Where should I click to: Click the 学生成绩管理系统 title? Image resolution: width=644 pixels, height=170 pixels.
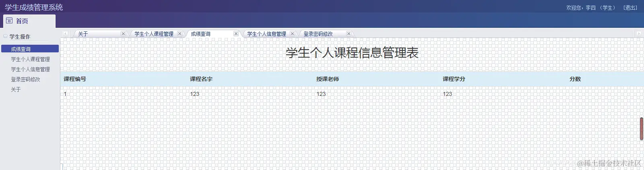[34, 7]
